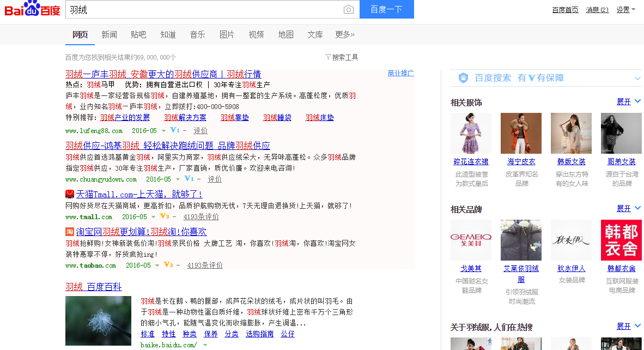The height and width of the screenshot is (350, 644).
Task: Open dropdown arrow next to lufeng88.com
Action: point(163,131)
